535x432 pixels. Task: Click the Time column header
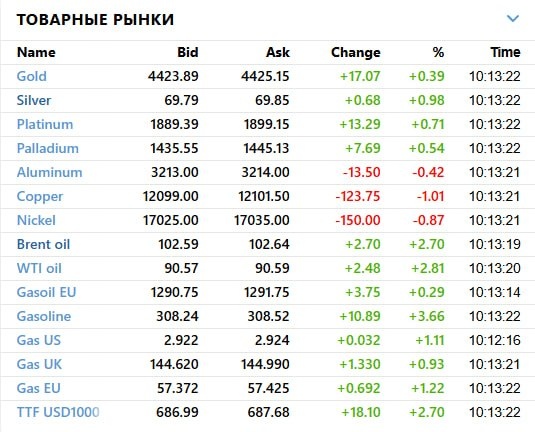click(505, 52)
